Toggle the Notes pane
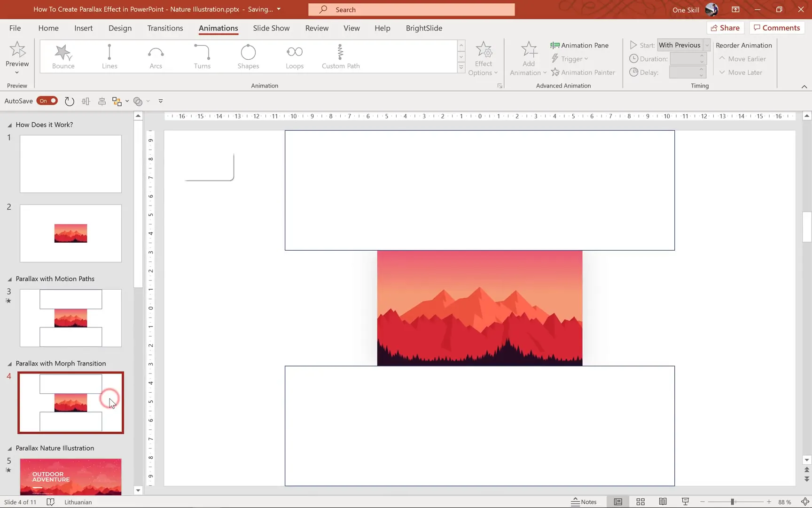The height and width of the screenshot is (508, 812). (x=584, y=501)
